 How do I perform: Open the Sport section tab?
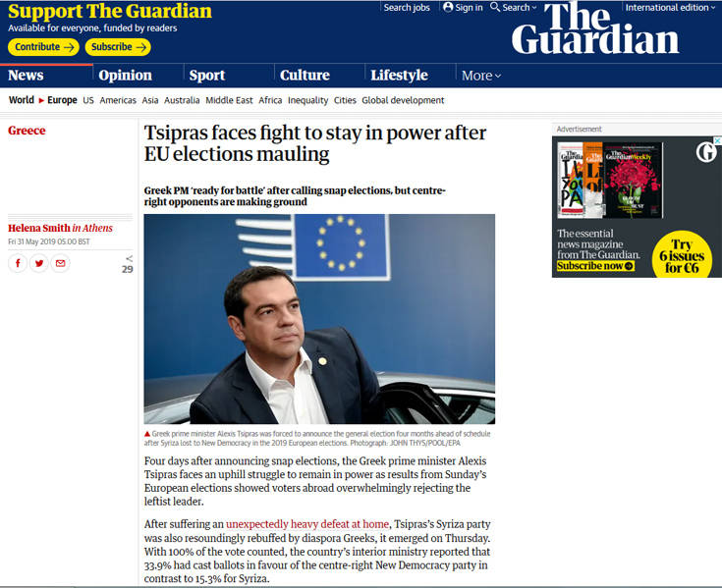pyautogui.click(x=207, y=75)
